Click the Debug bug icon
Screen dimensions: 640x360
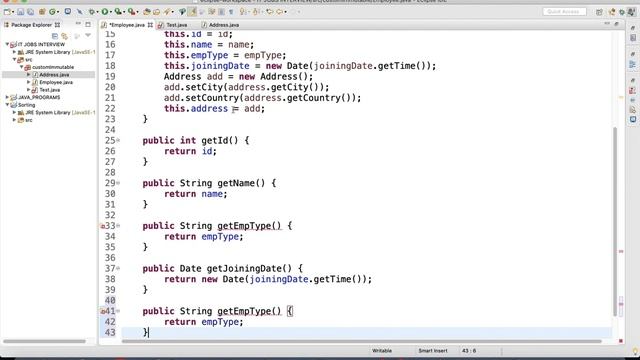(x=92, y=12)
